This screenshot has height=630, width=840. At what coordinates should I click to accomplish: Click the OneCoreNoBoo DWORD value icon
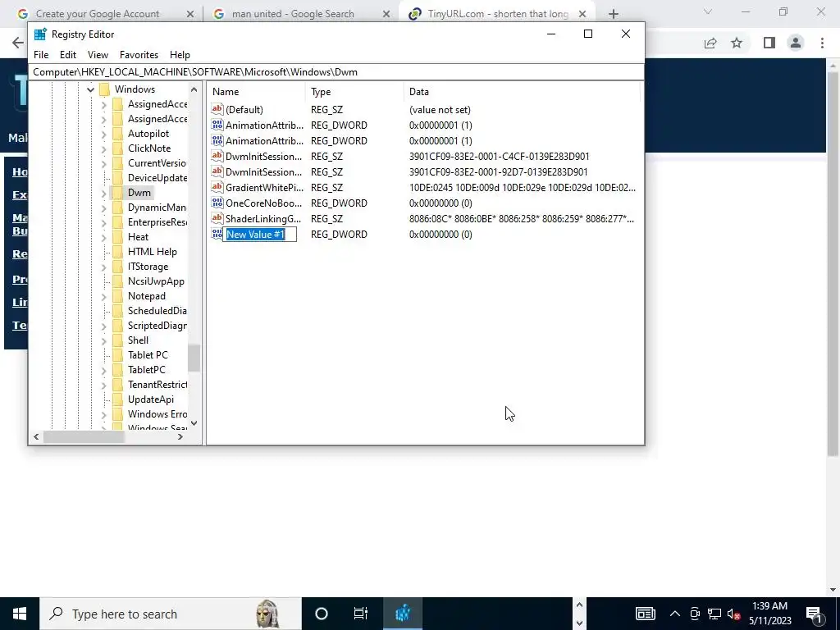217,203
